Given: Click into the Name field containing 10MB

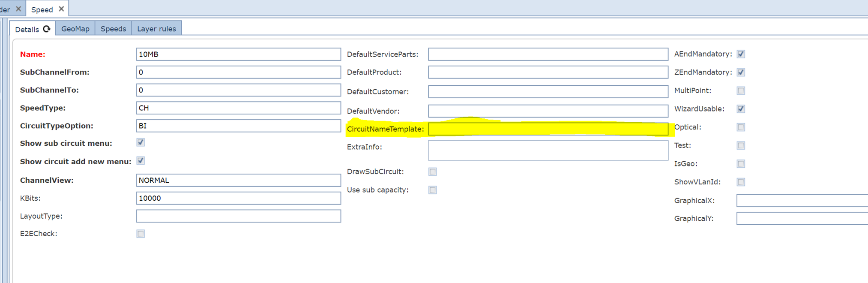Looking at the screenshot, I should [x=238, y=54].
